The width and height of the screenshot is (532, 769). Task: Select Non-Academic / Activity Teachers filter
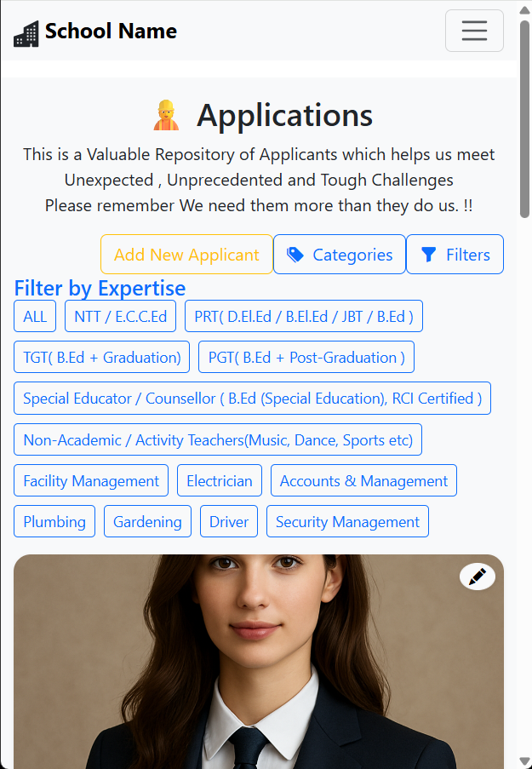coord(218,440)
